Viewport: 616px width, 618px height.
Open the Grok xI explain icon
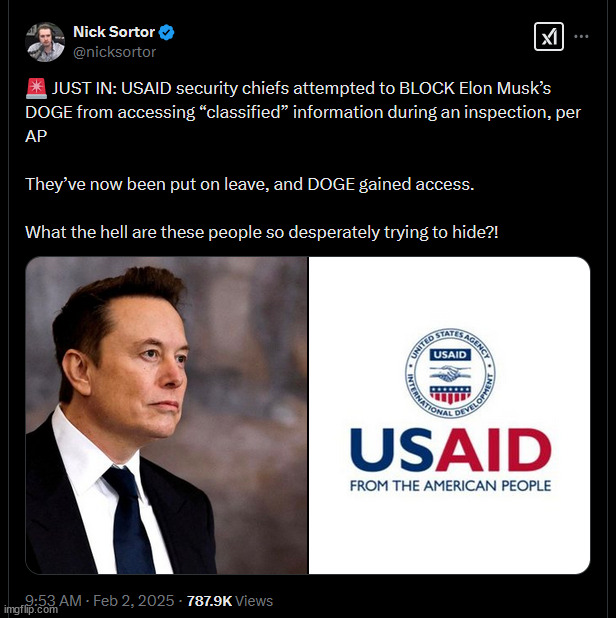click(549, 37)
